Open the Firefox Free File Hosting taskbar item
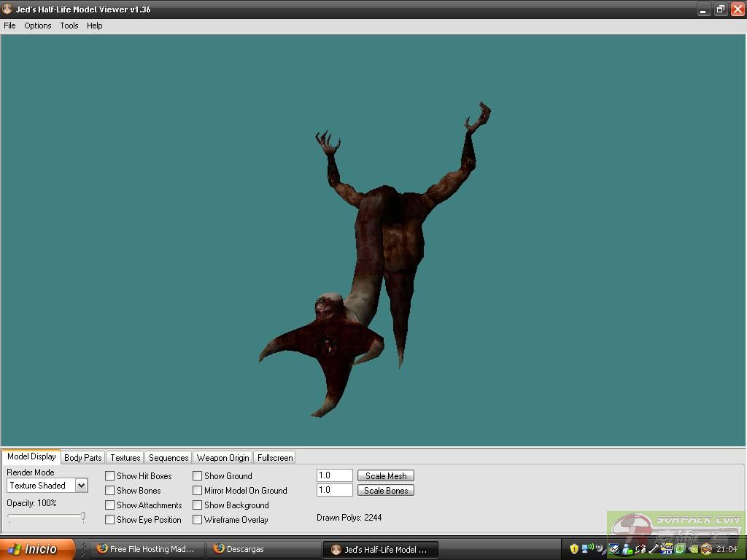The height and width of the screenshot is (560, 747). pos(144,549)
